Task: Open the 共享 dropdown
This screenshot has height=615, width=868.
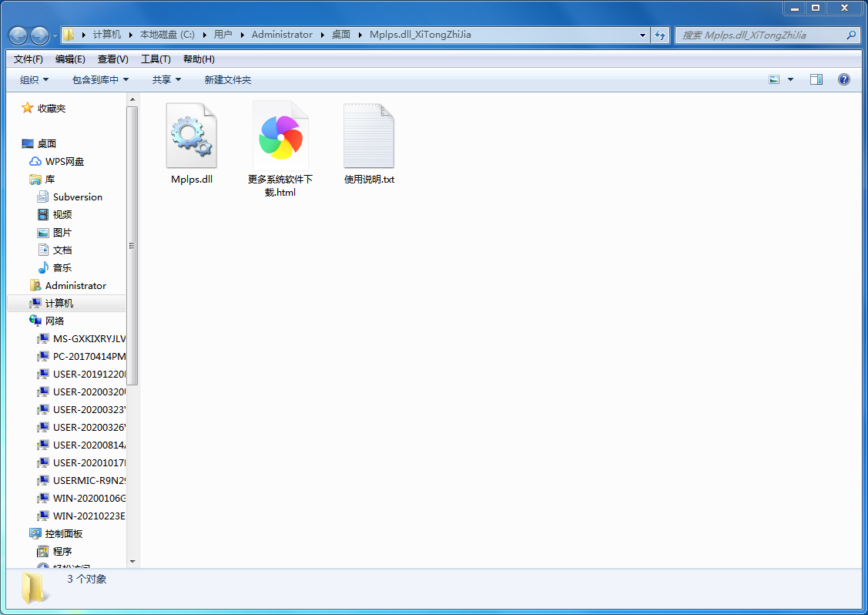Action: click(x=166, y=80)
